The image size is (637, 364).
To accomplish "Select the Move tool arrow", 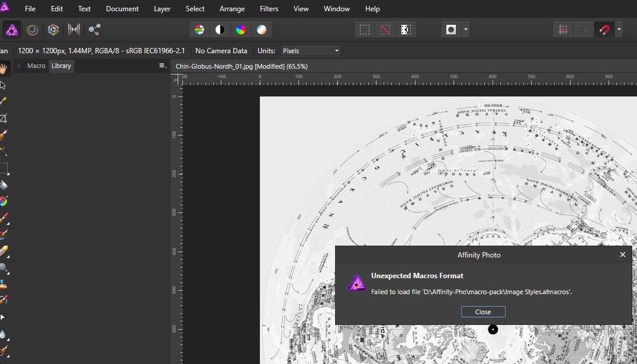I will point(3,85).
